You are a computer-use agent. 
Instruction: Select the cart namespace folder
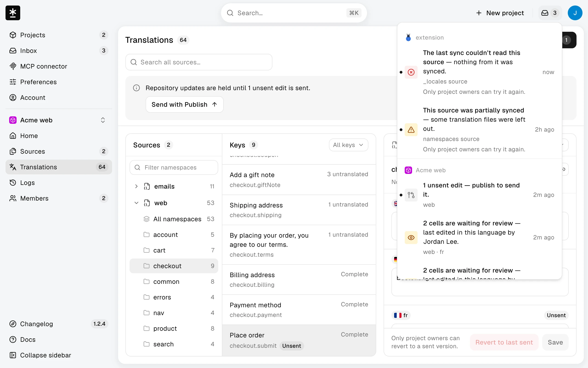pos(174,250)
